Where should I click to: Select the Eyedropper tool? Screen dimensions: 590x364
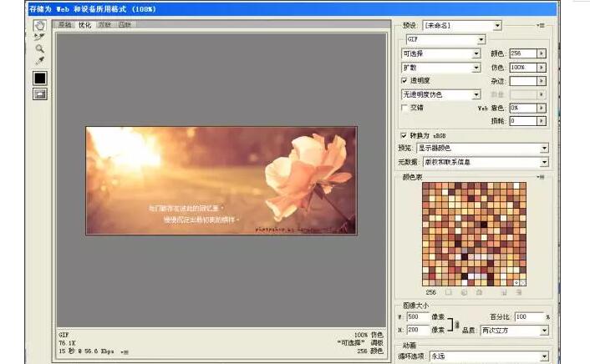[x=39, y=61]
